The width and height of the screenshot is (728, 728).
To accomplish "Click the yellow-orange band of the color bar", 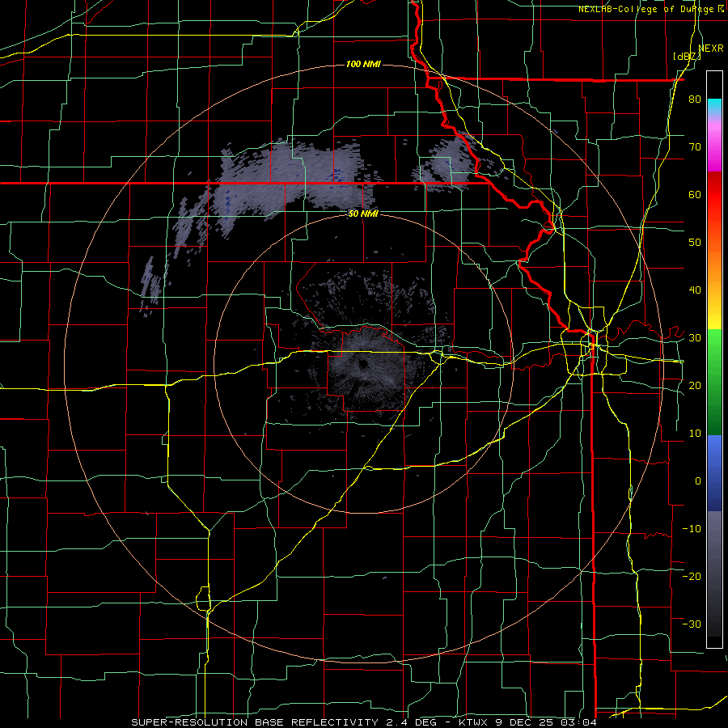I will 714,281.
